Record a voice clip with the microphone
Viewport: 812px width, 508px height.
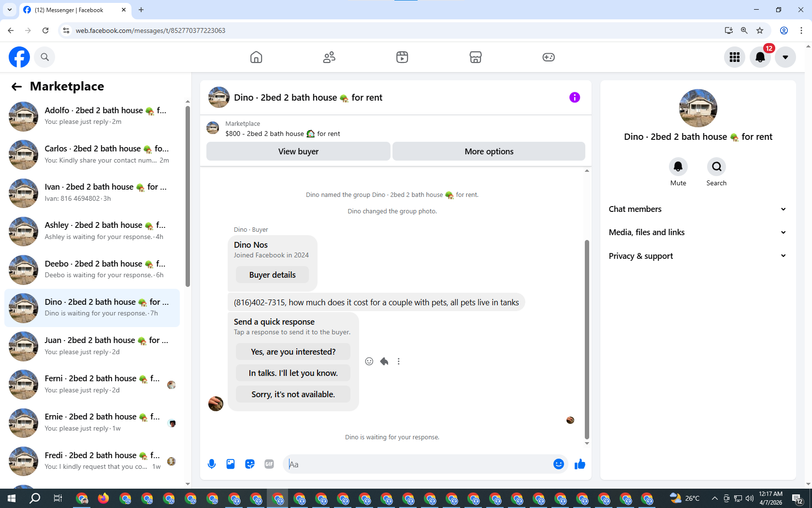click(x=212, y=464)
